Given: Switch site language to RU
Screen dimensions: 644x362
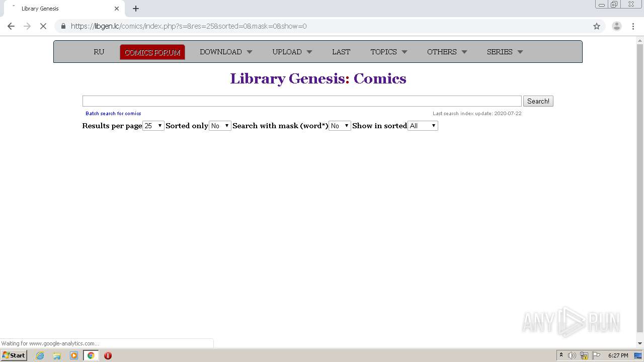Looking at the screenshot, I should [x=99, y=52].
